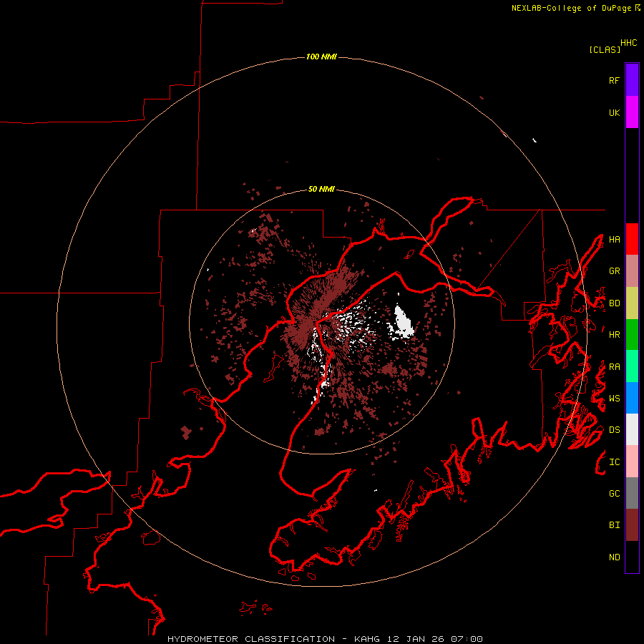Click the WS legend label

615,399
